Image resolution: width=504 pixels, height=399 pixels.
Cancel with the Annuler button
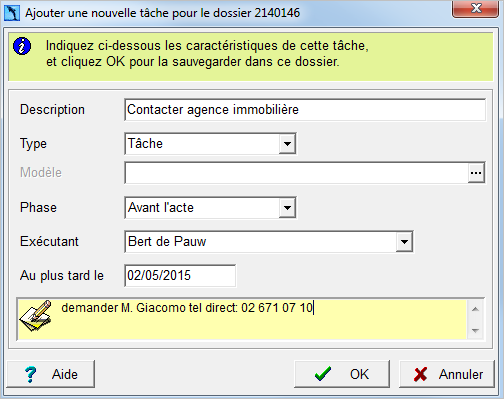tap(447, 374)
